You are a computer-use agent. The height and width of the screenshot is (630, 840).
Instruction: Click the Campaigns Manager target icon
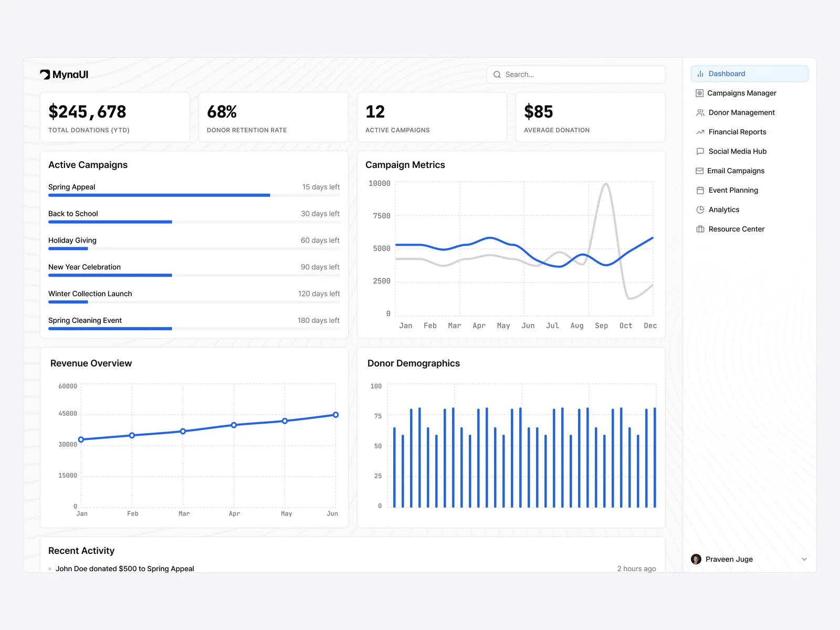coord(699,93)
